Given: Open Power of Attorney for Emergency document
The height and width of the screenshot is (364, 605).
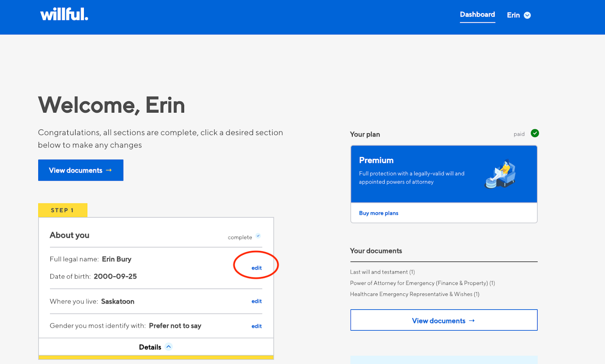Looking at the screenshot, I should pos(422,283).
